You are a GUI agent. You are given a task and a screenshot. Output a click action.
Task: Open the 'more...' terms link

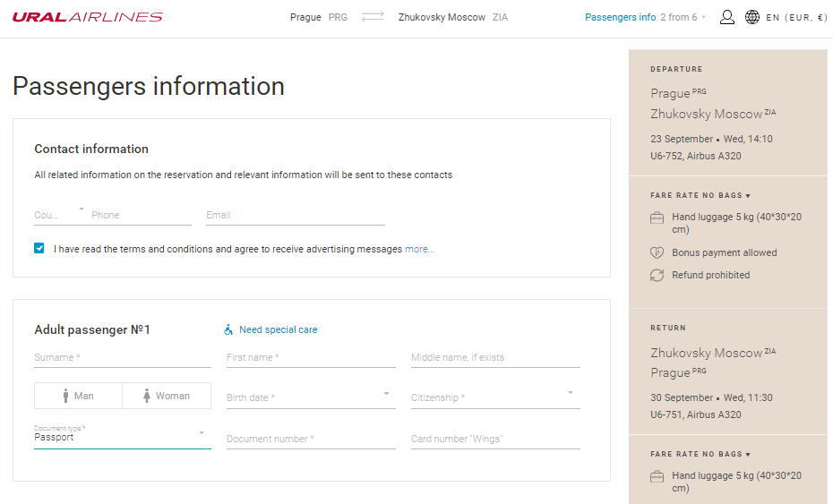pyautogui.click(x=419, y=249)
